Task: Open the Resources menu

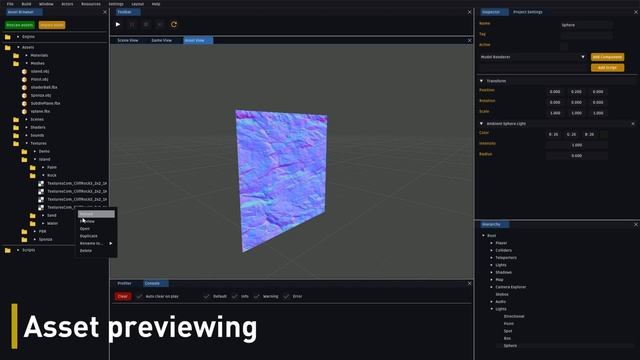Action: 91,4
